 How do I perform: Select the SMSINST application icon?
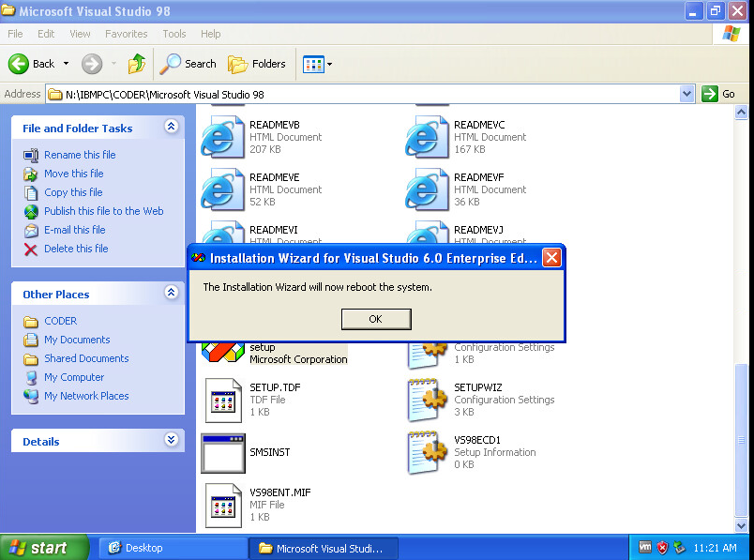223,453
